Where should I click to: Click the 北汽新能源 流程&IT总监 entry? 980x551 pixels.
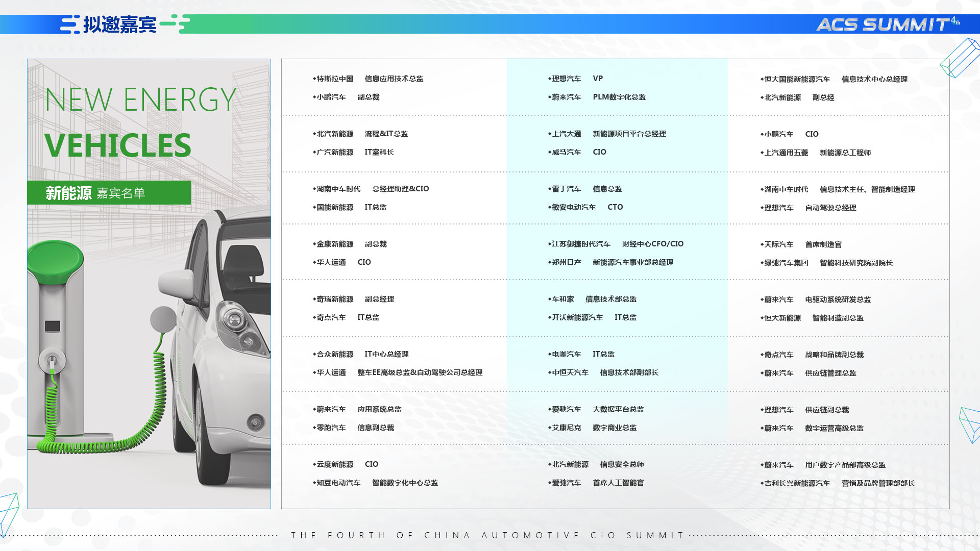(x=360, y=134)
